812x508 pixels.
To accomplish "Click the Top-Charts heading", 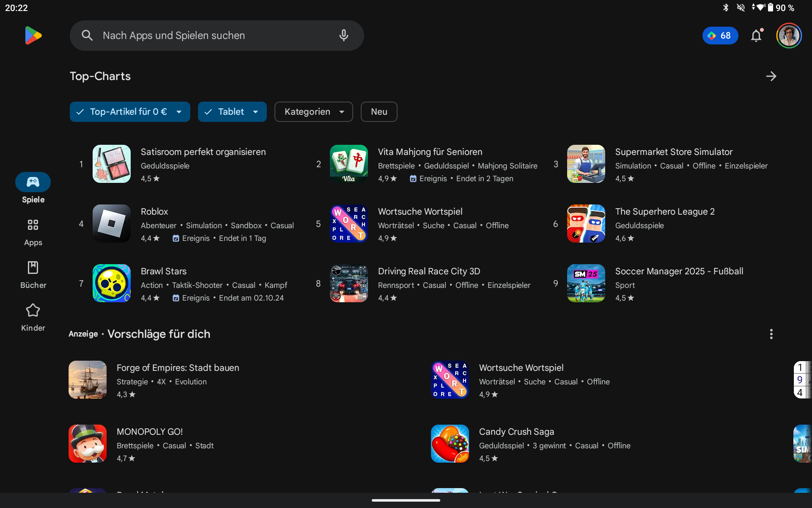I will [100, 76].
